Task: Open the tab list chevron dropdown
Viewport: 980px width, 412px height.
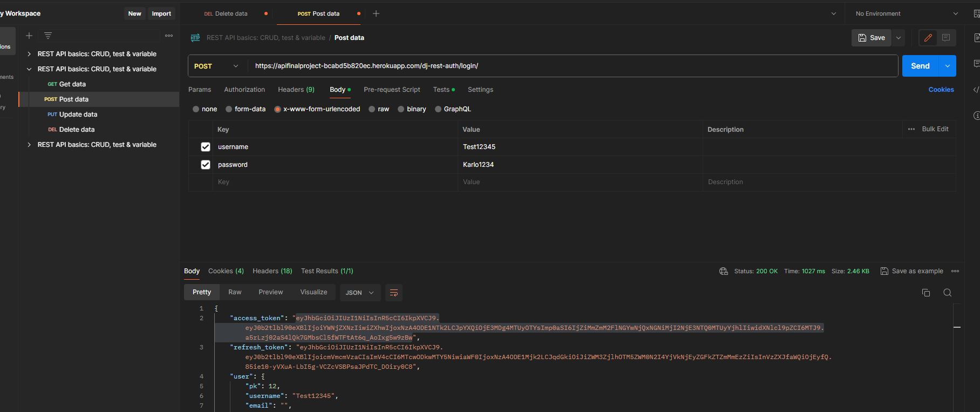Action: (x=833, y=13)
